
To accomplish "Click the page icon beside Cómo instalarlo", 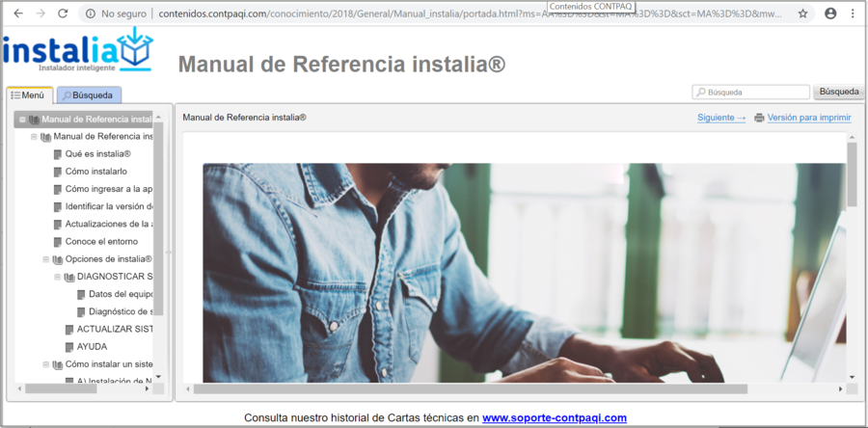I will click(58, 172).
